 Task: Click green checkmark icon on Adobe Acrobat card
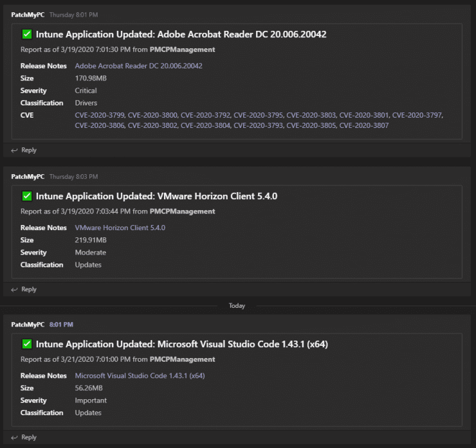(x=27, y=34)
